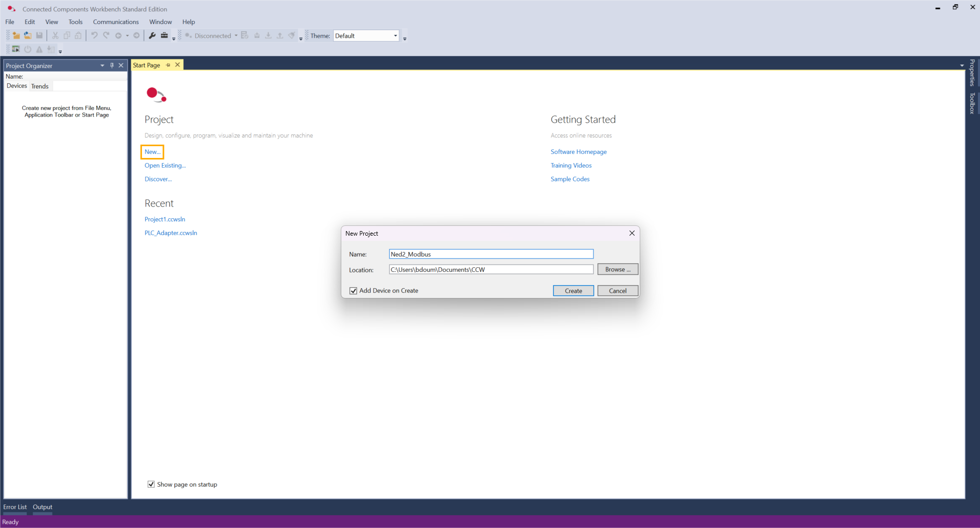Viewport: 980px width, 528px height.
Task: Toggle Show page on startup checkbox
Action: 151,485
